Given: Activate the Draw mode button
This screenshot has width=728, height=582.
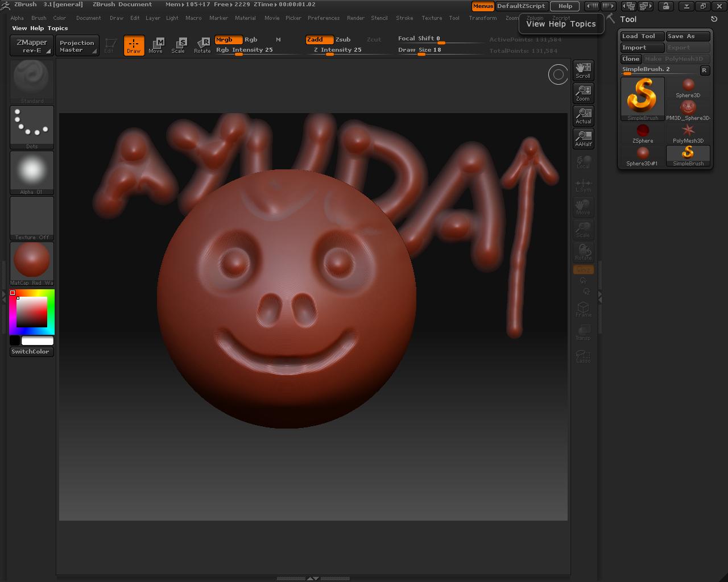Looking at the screenshot, I should click(134, 45).
